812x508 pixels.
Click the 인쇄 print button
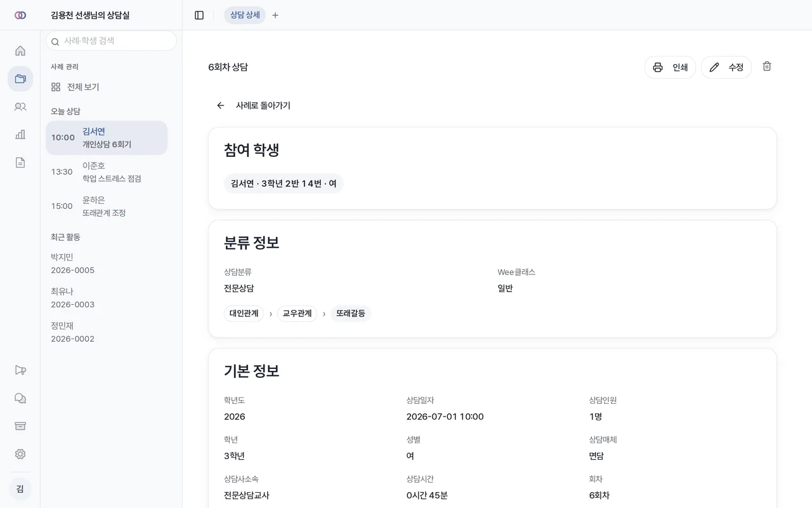pyautogui.click(x=670, y=67)
